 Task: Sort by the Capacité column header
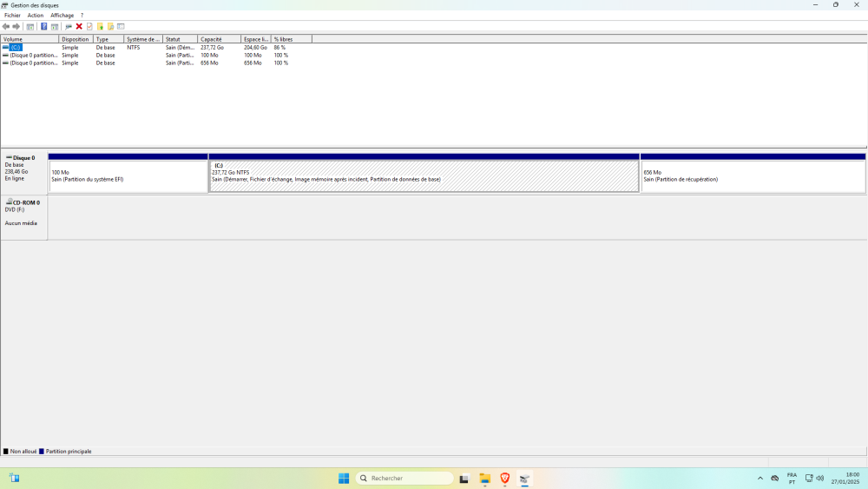point(220,39)
